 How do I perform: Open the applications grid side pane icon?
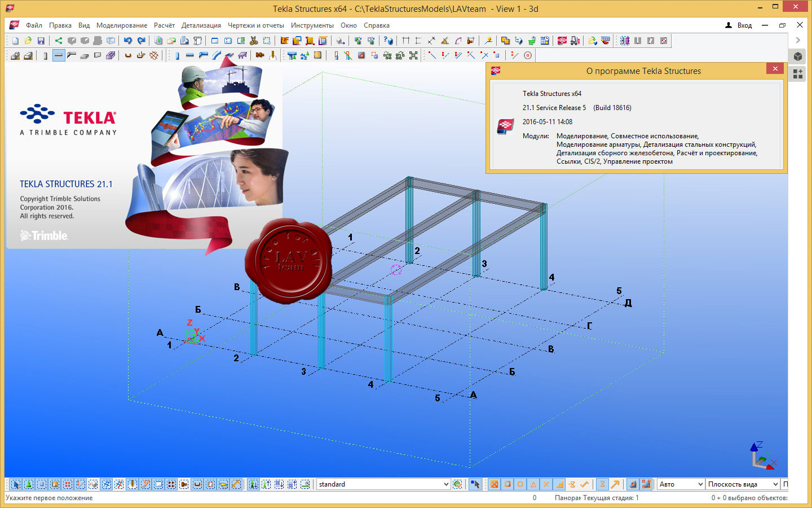click(x=798, y=74)
